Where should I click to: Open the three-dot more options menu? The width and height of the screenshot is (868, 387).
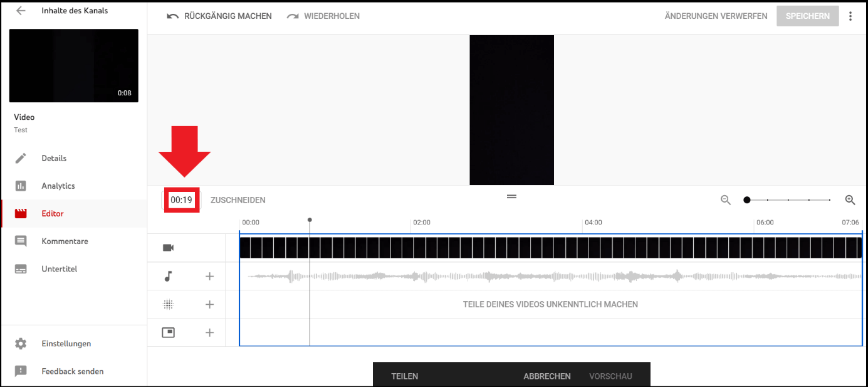[850, 16]
